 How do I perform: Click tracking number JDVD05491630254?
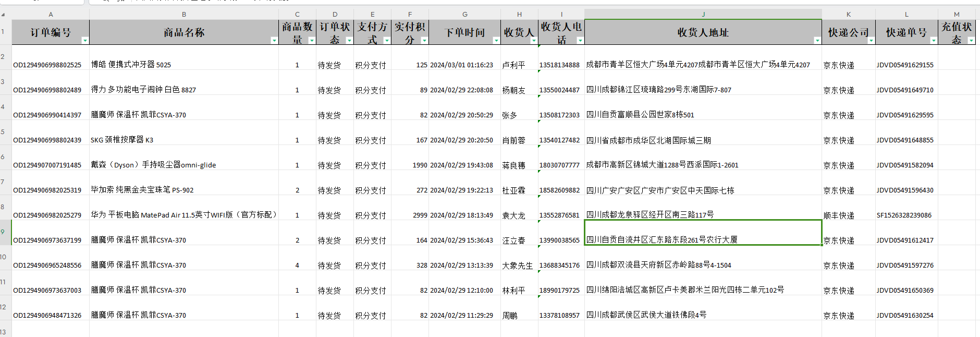tap(905, 316)
